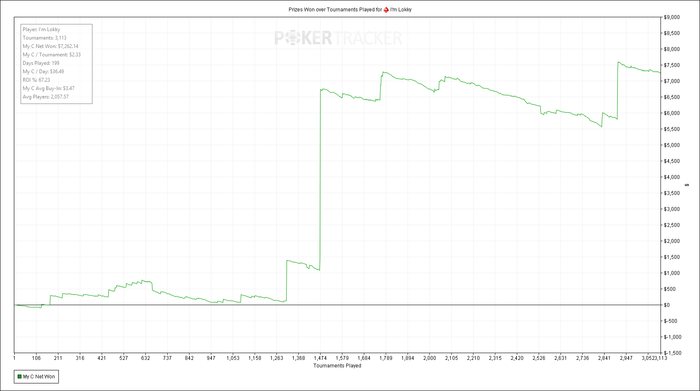Image resolution: width=700 pixels, height=391 pixels.
Task: Click the 2,841 x-axis tick label
Action: [x=604, y=358]
